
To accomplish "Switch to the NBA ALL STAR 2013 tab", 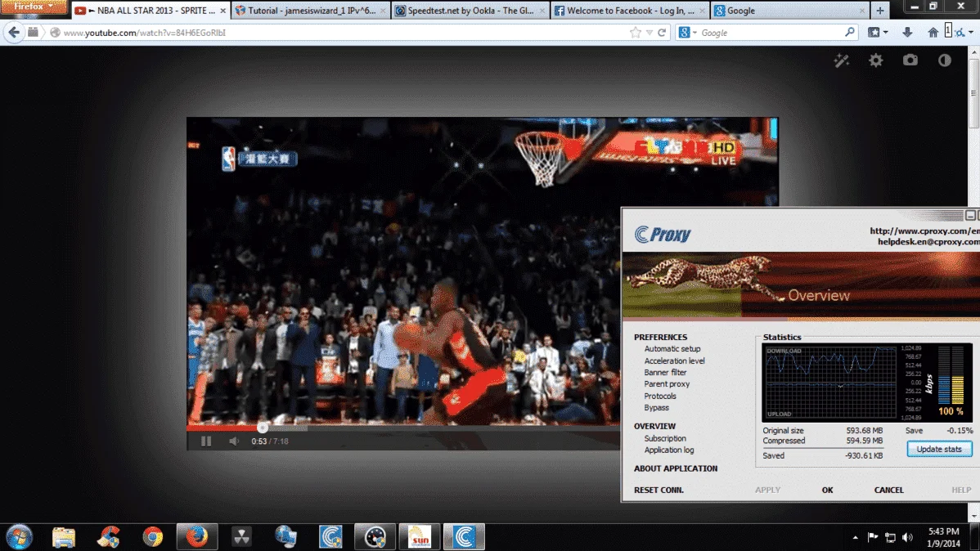I will pyautogui.click(x=150, y=11).
